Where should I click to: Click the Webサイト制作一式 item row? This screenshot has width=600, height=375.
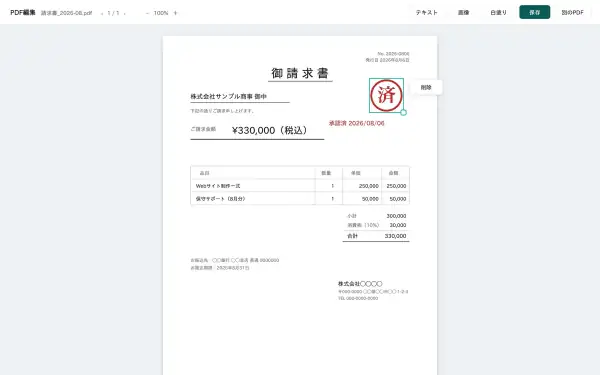(x=300, y=186)
